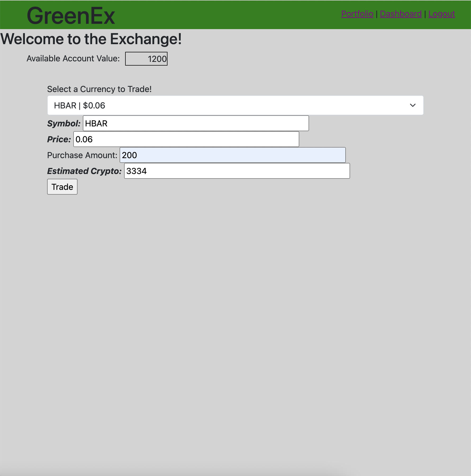Screen dimensions: 471x476
Task: Click the Available Account Value: label
Action: pyautogui.click(x=73, y=58)
